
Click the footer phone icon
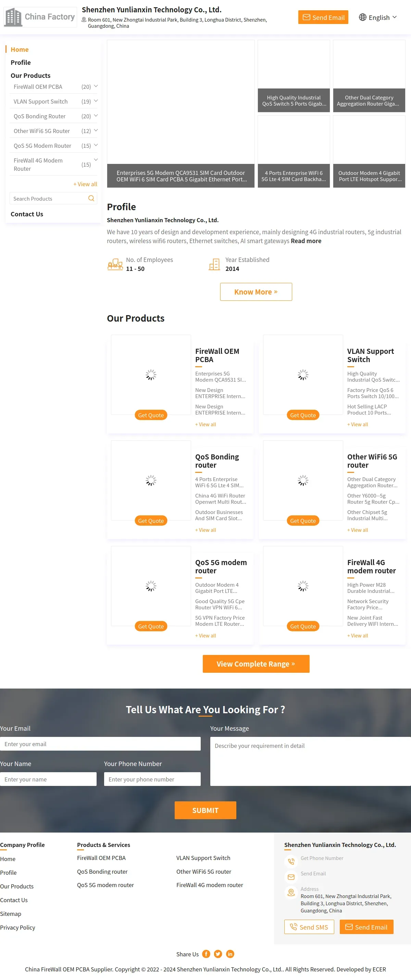pos(291,861)
